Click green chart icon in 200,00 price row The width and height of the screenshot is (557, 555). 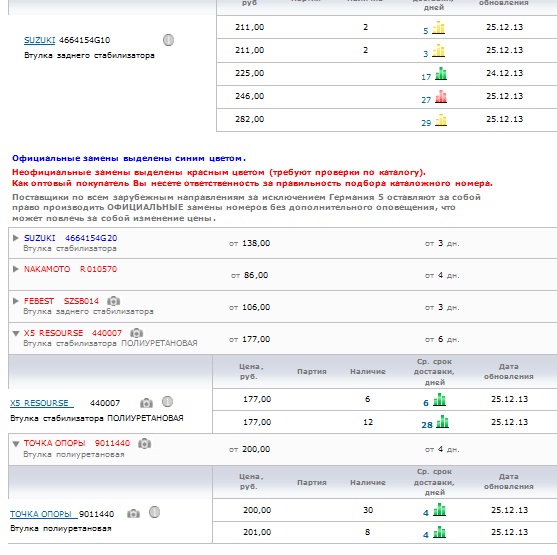439,510
